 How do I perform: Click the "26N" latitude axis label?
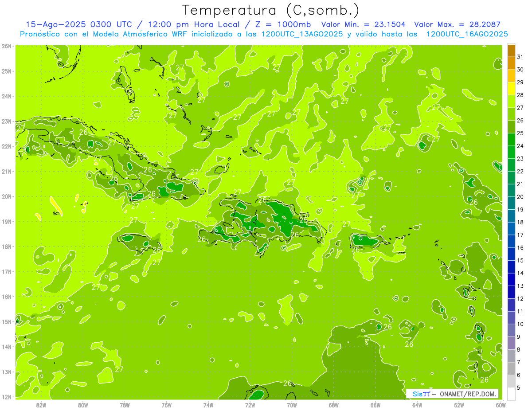[x=7, y=46]
